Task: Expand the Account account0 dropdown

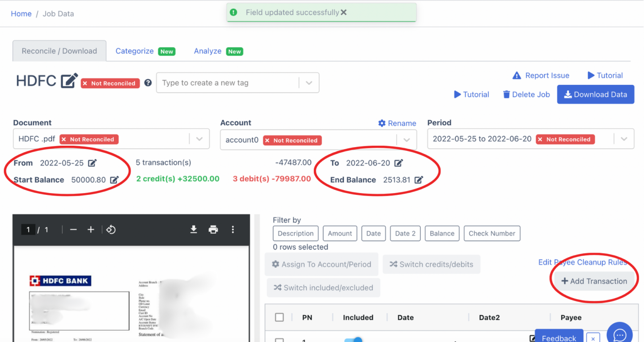Action: pyautogui.click(x=407, y=140)
